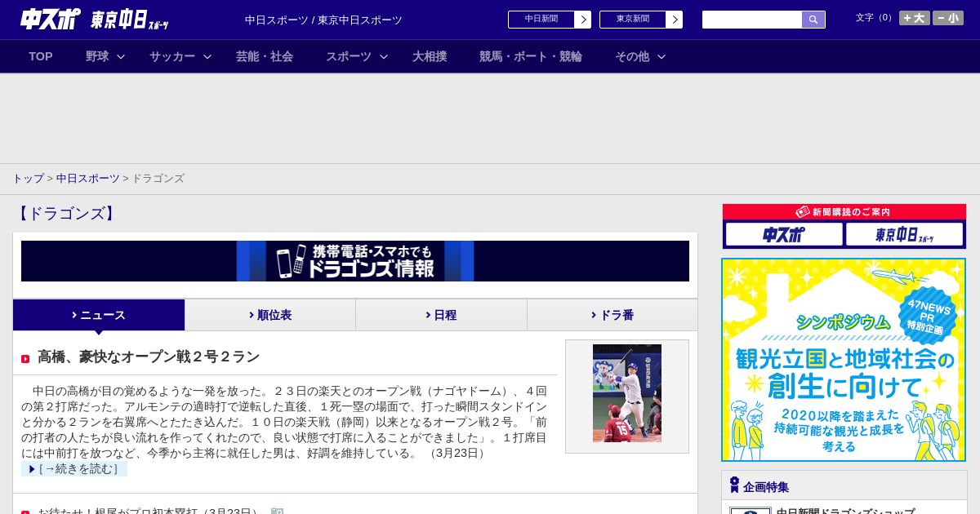Click the →続きを読む link
This screenshot has width=980, height=514.
[74, 469]
